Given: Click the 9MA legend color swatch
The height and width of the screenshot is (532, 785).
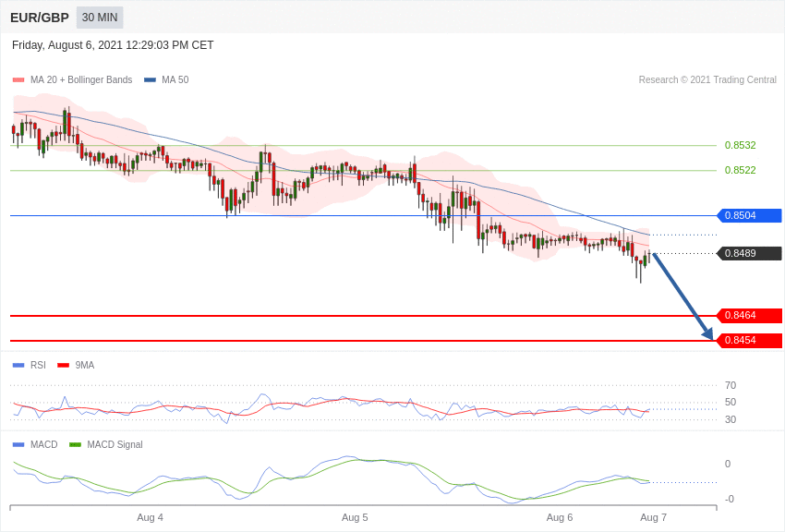Looking at the screenshot, I should [x=64, y=366].
